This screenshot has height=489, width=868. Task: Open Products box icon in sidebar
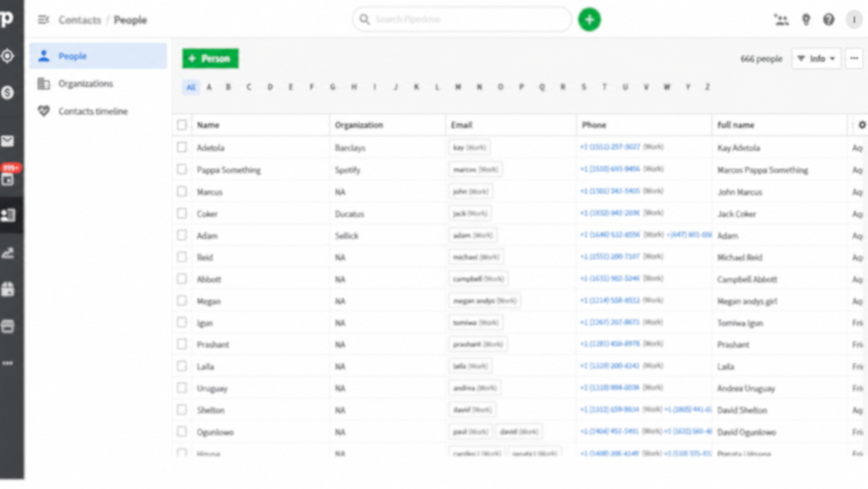point(8,289)
